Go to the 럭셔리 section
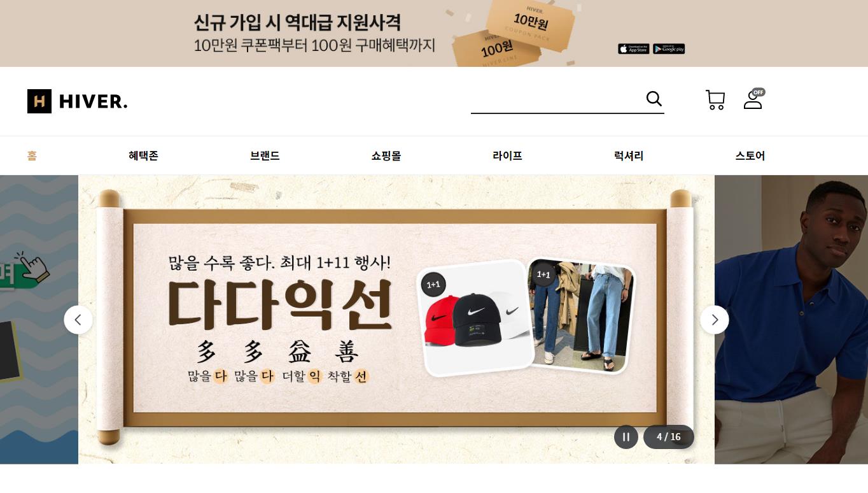Viewport: 868px width, 493px height. tap(629, 155)
